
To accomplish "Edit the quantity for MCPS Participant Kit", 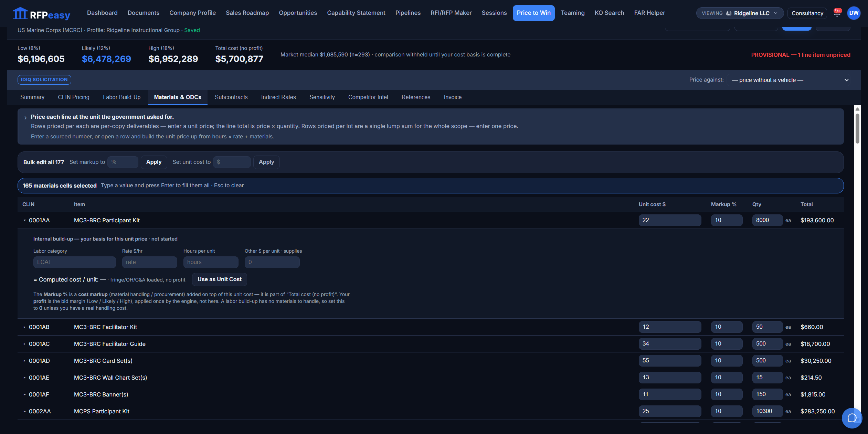I will tap(768, 411).
